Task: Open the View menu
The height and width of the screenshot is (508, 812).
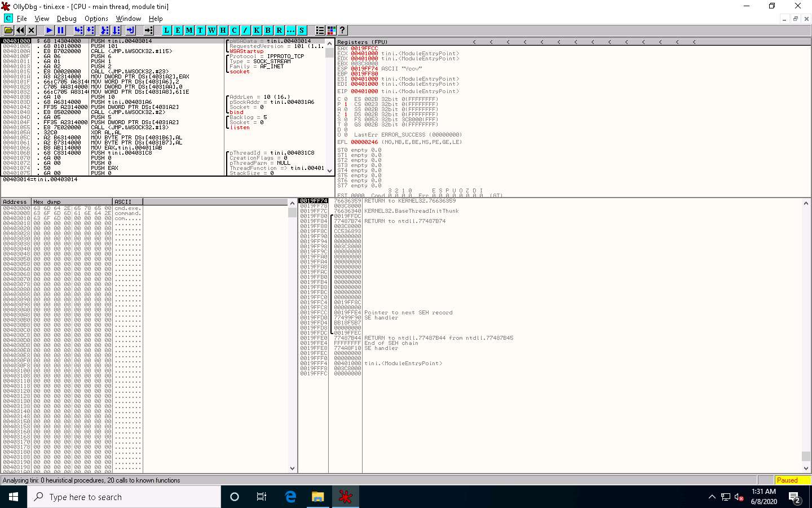Action: (42, 19)
